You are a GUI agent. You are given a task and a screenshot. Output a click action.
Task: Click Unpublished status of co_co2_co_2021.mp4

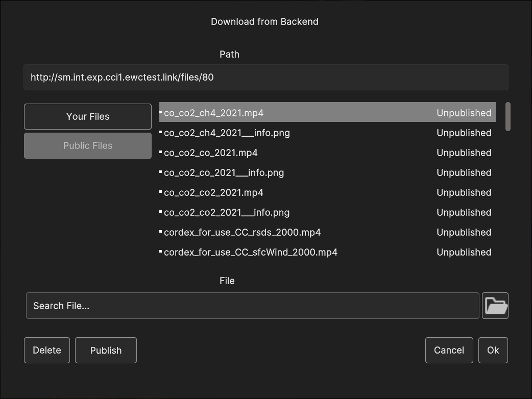[464, 153]
